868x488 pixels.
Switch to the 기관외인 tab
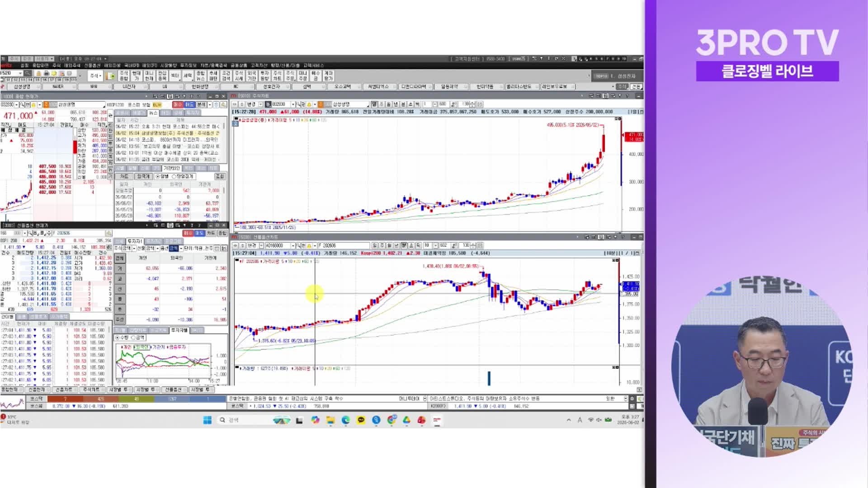point(171,168)
